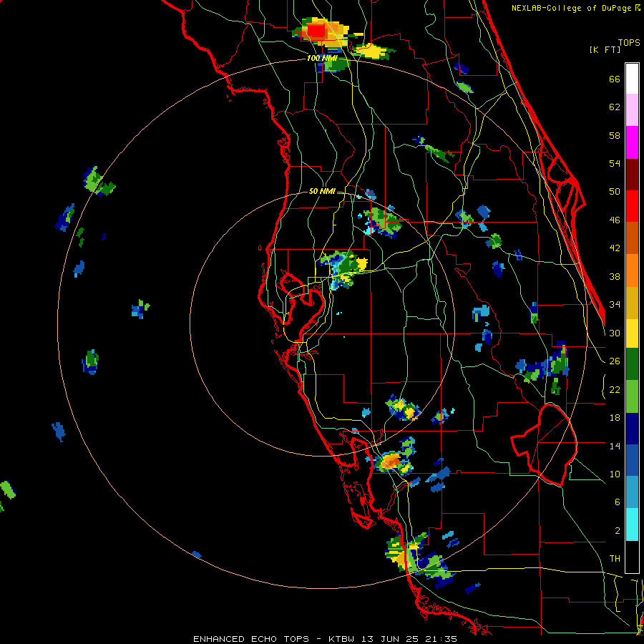Select the 54 value in the legend
This screenshot has height=644, width=644.
coord(615,163)
